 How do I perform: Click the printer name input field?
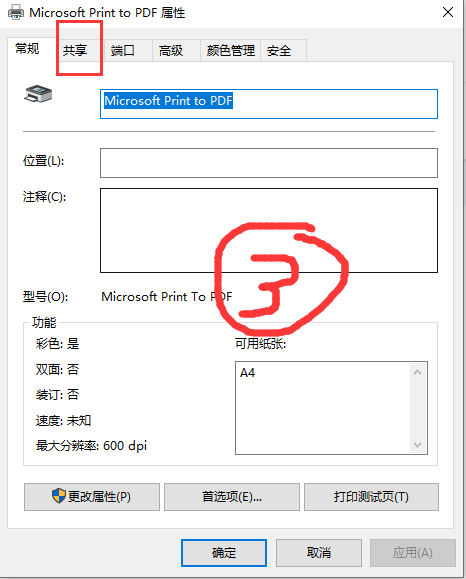[x=269, y=104]
